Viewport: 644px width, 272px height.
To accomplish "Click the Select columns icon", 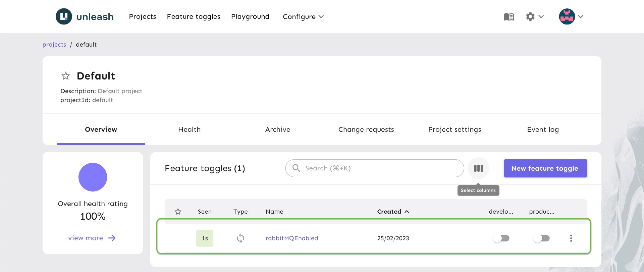I will coord(478,168).
